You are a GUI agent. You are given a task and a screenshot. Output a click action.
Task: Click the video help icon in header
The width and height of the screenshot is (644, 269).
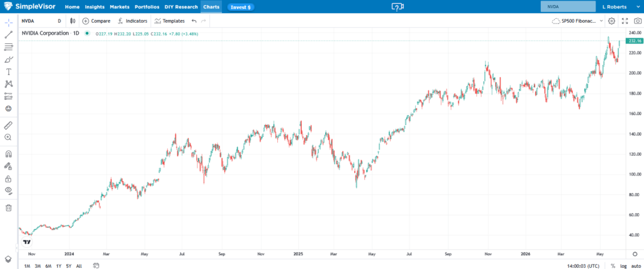(x=397, y=7)
